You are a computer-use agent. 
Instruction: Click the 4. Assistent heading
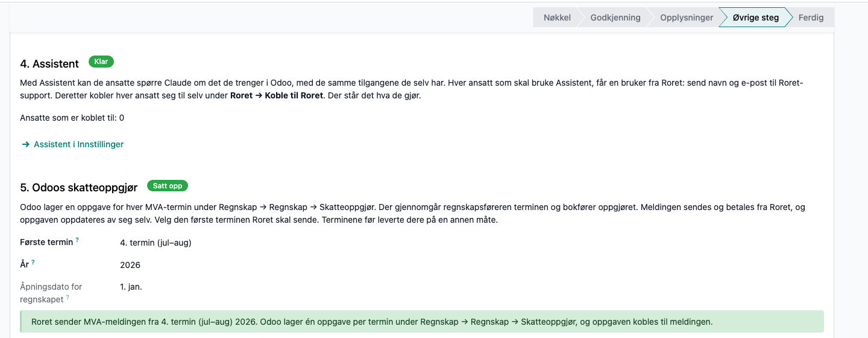click(49, 63)
